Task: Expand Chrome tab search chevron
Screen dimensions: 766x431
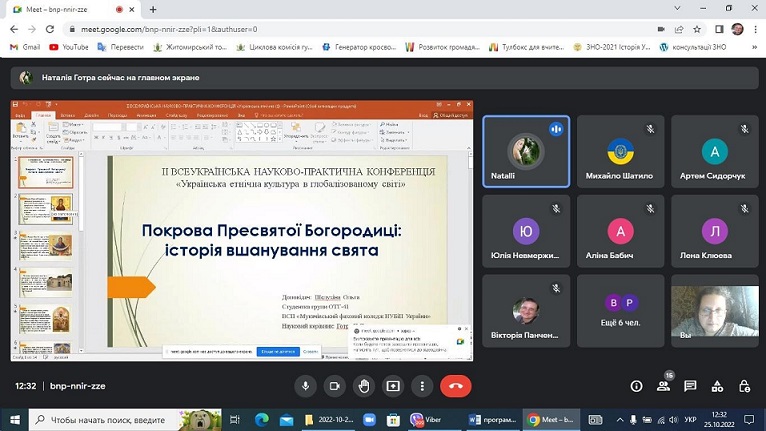Action: click(677, 8)
